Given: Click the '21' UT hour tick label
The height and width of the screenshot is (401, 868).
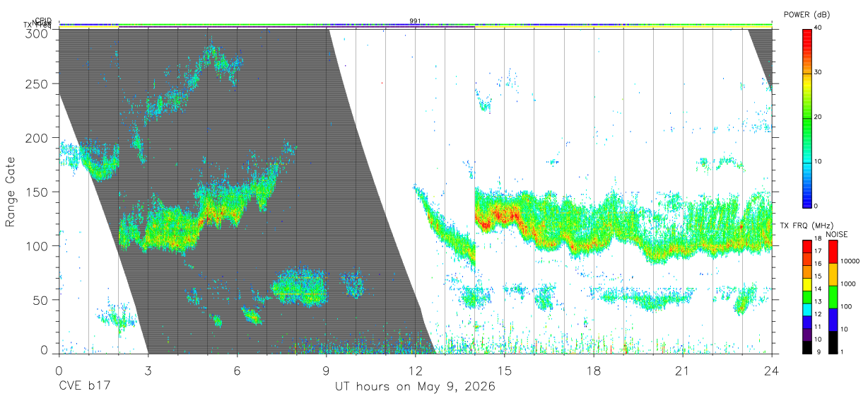Looking at the screenshot, I should [x=683, y=371].
